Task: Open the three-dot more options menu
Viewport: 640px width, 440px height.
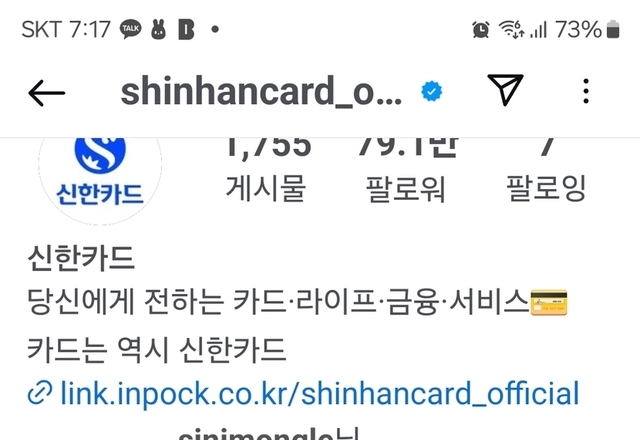Action: pos(586,91)
